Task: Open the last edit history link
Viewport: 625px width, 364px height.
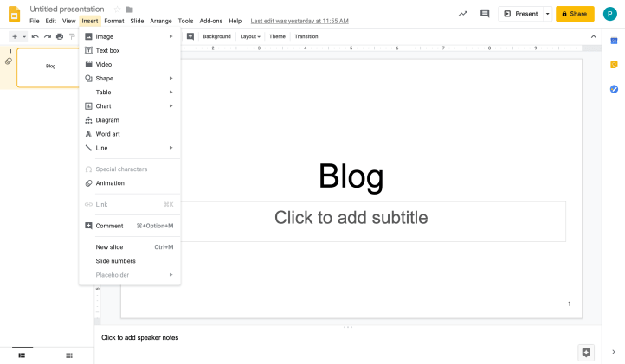Action: click(x=300, y=21)
